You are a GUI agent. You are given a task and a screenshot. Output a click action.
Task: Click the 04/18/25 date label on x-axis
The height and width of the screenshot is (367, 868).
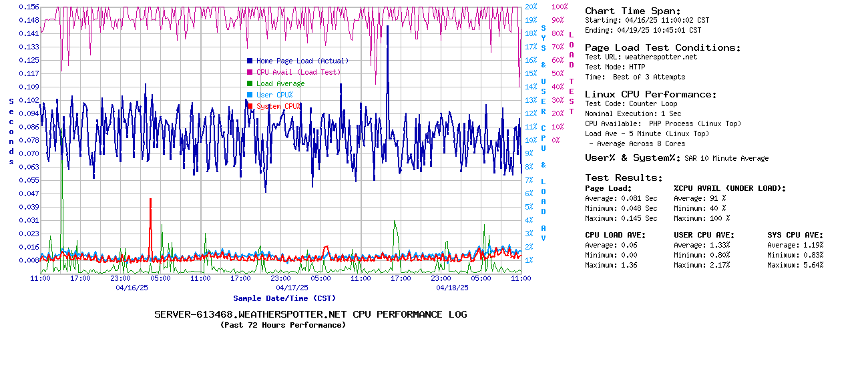pyautogui.click(x=452, y=288)
